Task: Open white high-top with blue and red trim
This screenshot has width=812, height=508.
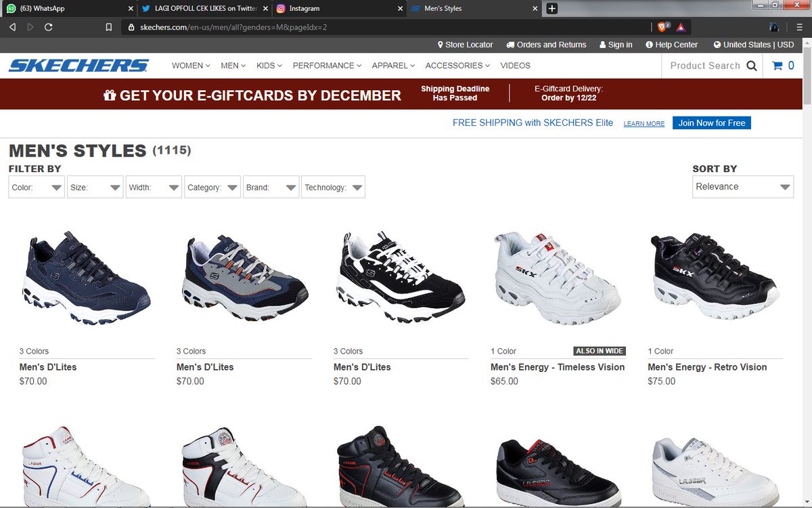Action: 87,467
